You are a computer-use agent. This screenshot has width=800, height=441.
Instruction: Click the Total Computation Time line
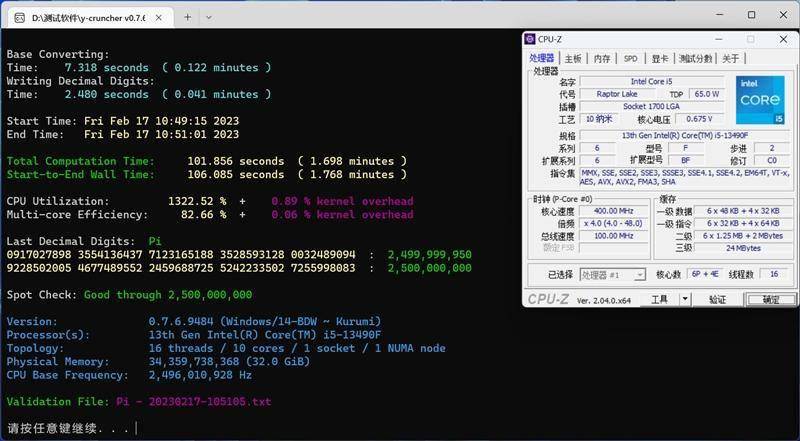207,161
